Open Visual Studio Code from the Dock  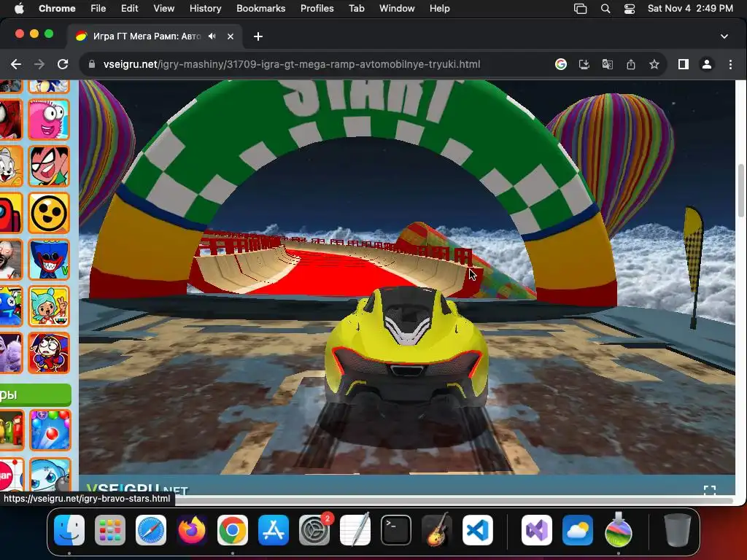(x=478, y=530)
